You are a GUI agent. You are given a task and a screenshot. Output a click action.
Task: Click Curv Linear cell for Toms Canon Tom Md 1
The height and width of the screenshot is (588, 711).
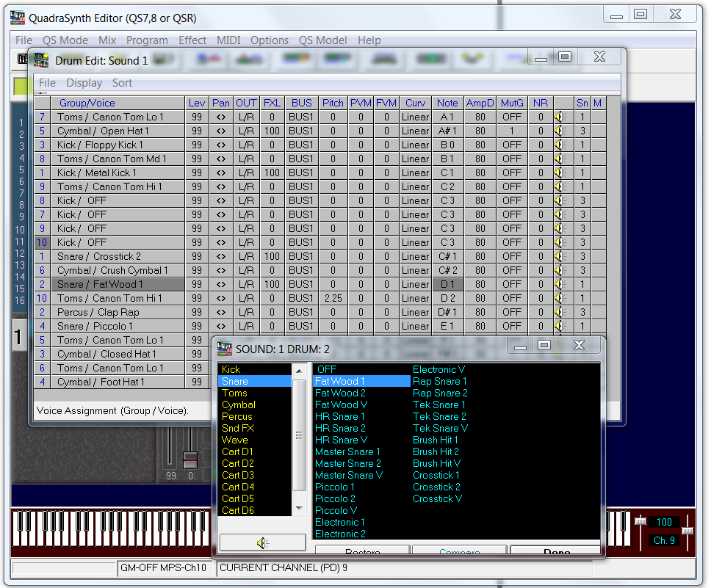pos(415,159)
